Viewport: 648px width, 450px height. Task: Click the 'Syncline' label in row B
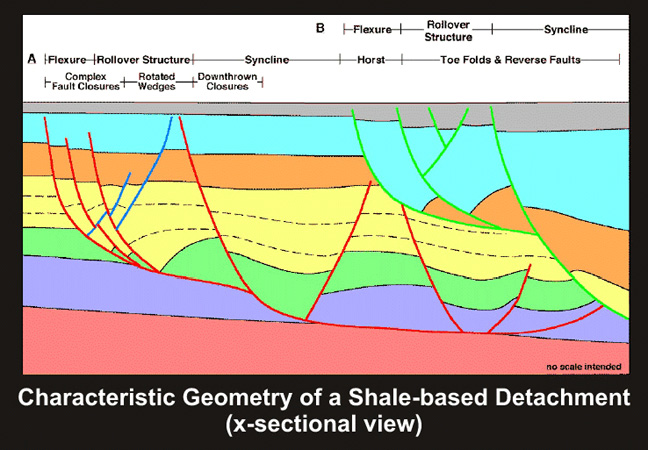[566, 30]
